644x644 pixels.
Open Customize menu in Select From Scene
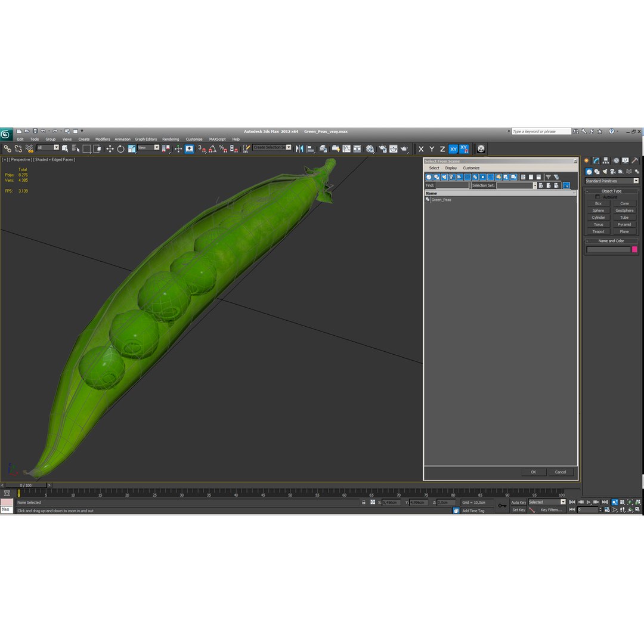471,168
